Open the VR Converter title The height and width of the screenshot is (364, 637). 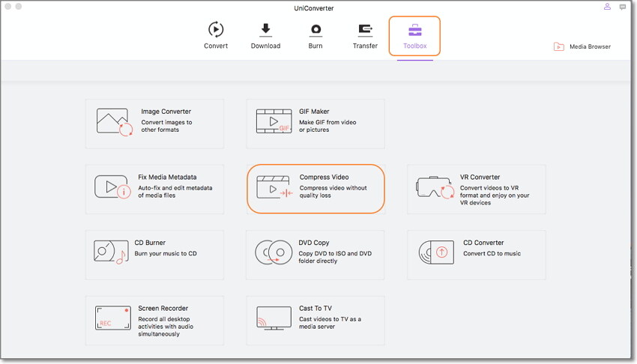[x=480, y=178]
